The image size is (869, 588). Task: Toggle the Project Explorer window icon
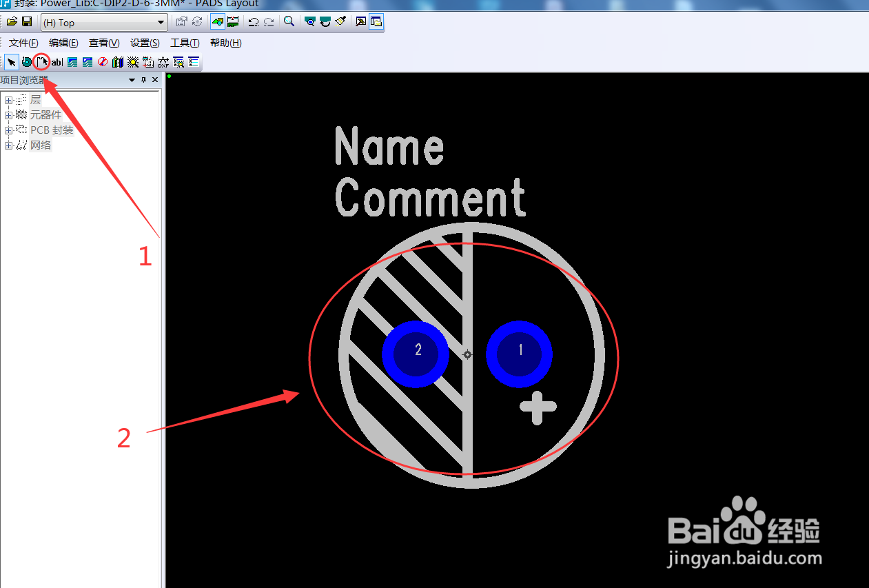point(376,22)
